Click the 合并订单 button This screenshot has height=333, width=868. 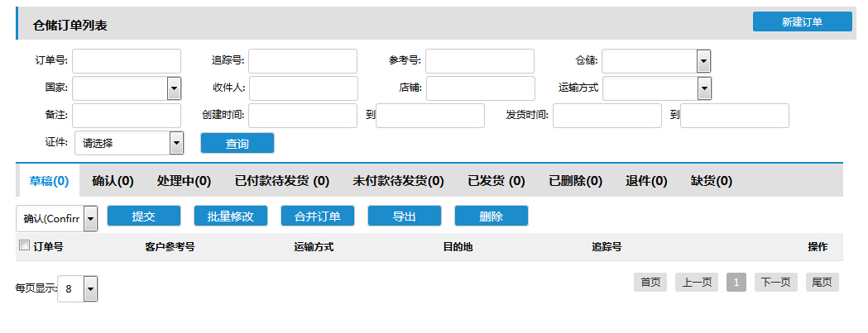coord(317,216)
